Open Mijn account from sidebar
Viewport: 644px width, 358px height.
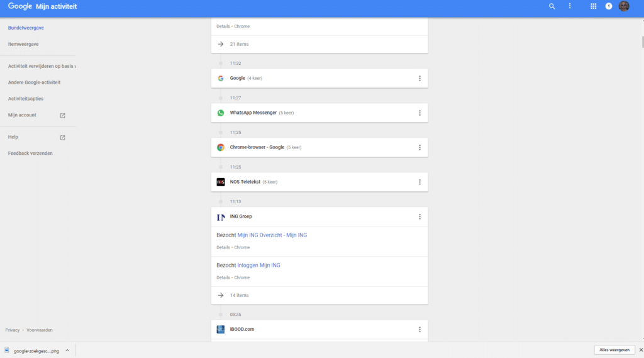click(x=22, y=115)
